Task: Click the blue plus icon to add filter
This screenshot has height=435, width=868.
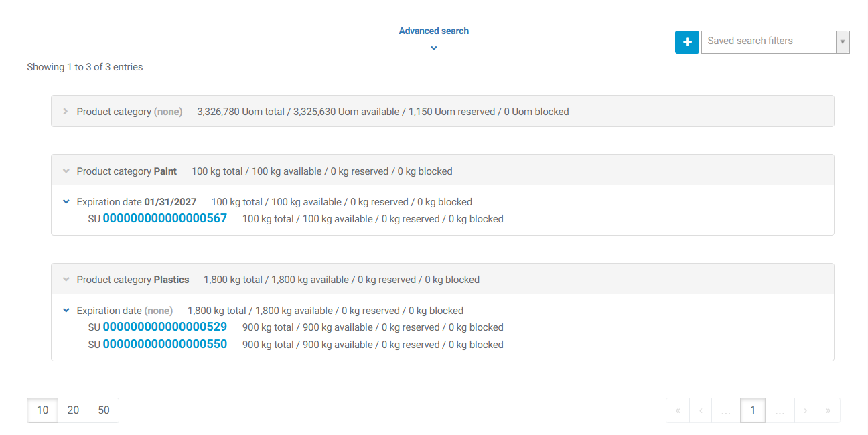Action: [686, 41]
